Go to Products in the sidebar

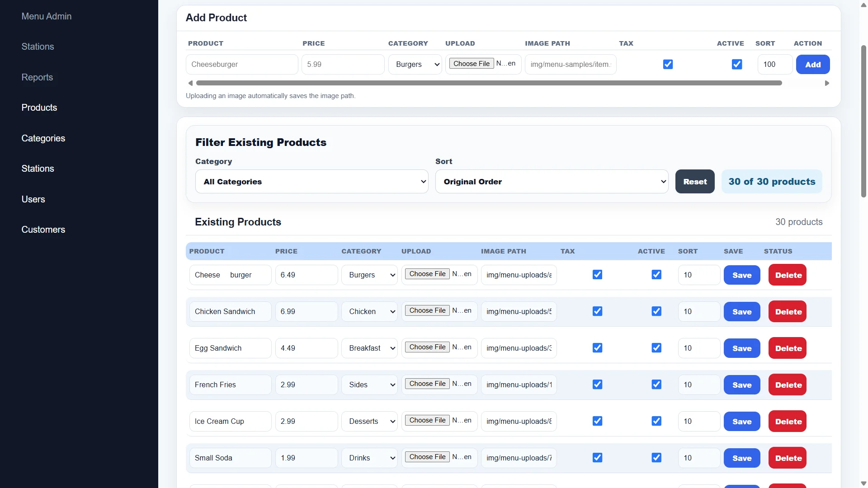39,108
